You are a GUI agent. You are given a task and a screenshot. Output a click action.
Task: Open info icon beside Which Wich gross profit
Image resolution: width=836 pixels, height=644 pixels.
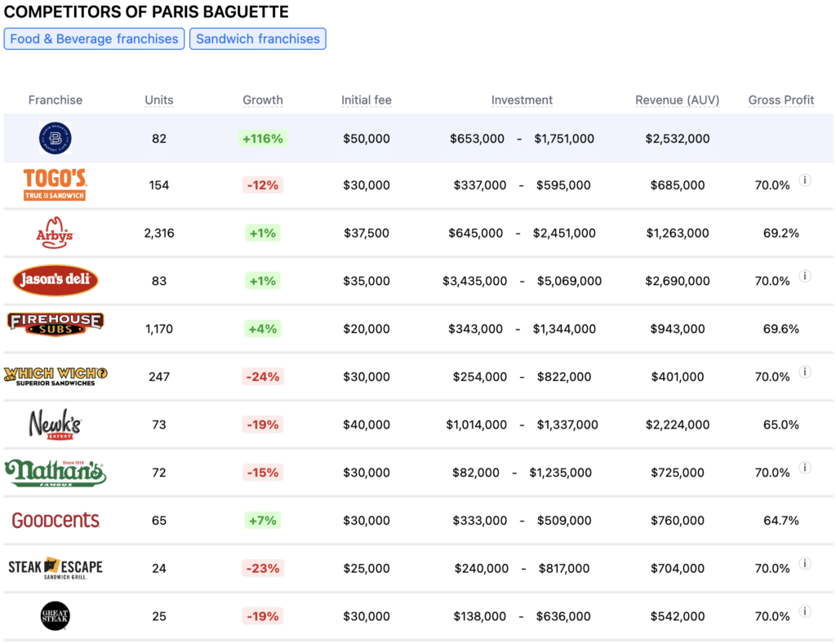click(x=805, y=371)
